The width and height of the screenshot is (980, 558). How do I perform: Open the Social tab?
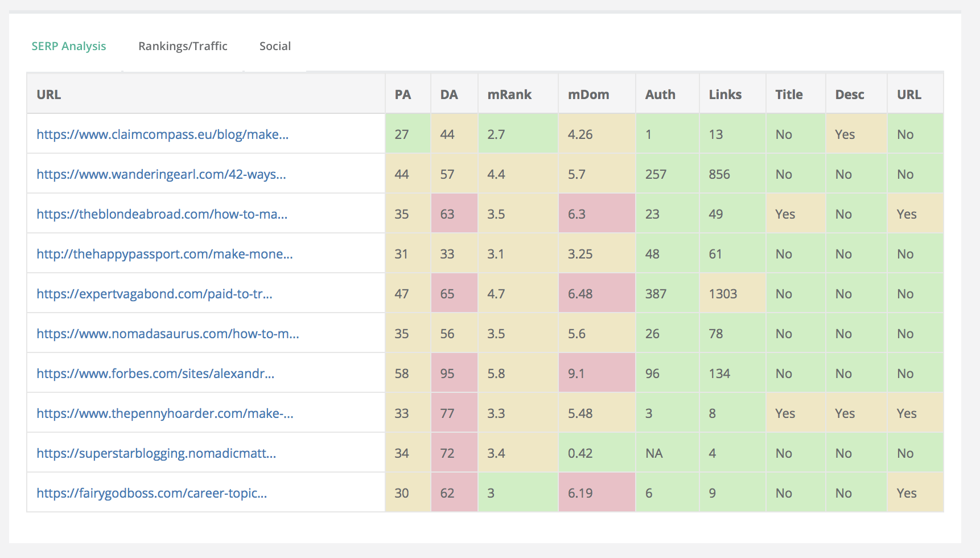pos(275,46)
